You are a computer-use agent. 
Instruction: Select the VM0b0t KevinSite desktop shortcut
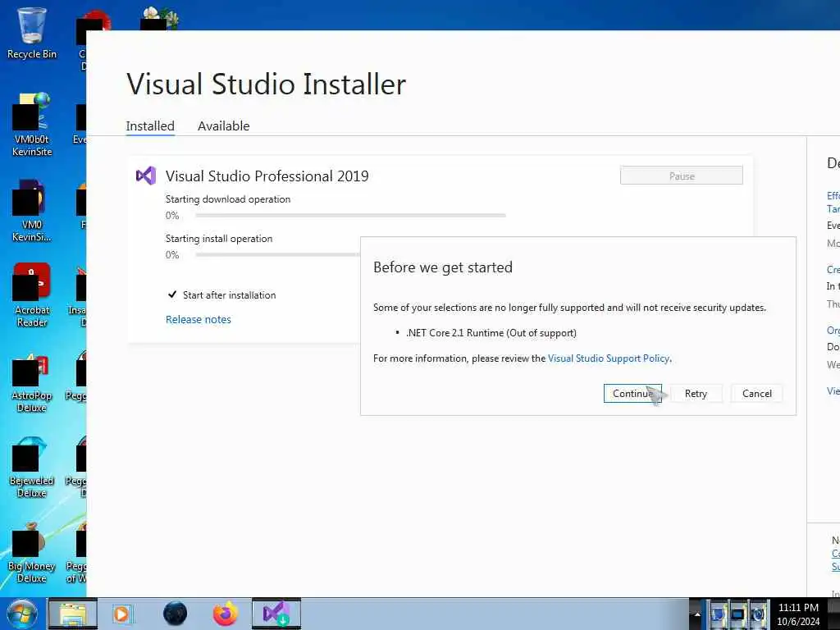click(32, 126)
